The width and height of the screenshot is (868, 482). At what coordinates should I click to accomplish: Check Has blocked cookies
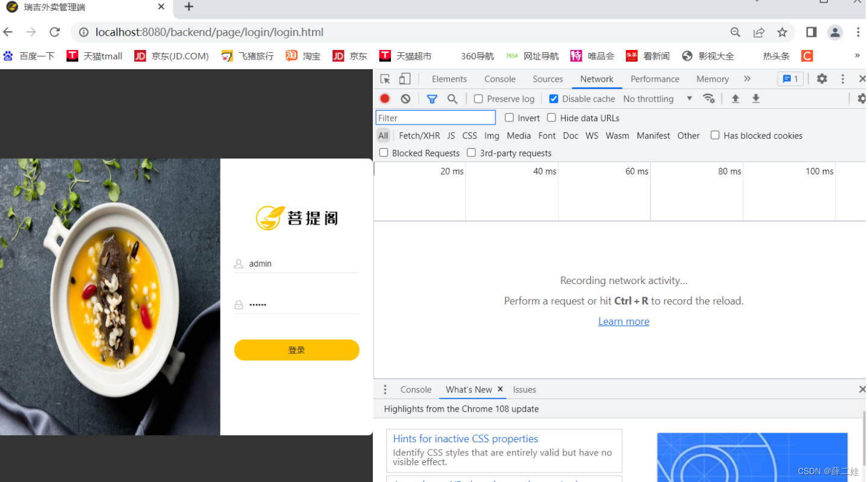[715, 135]
